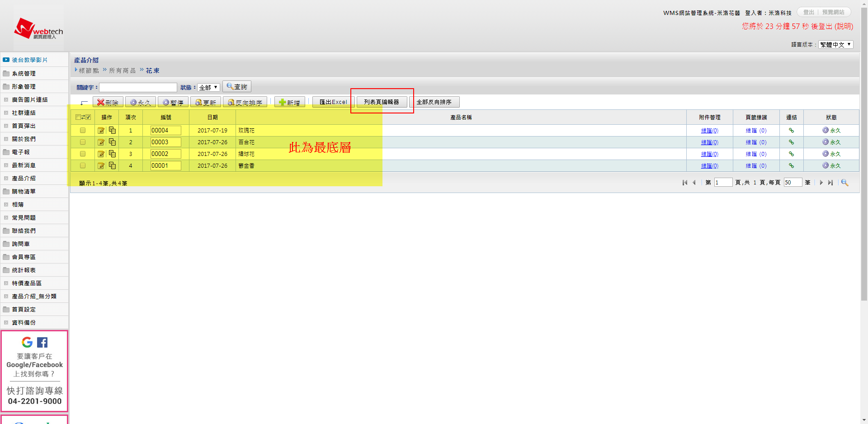The height and width of the screenshot is (424, 868).
Task: Click the pagination magnifier search icon
Action: (x=844, y=183)
